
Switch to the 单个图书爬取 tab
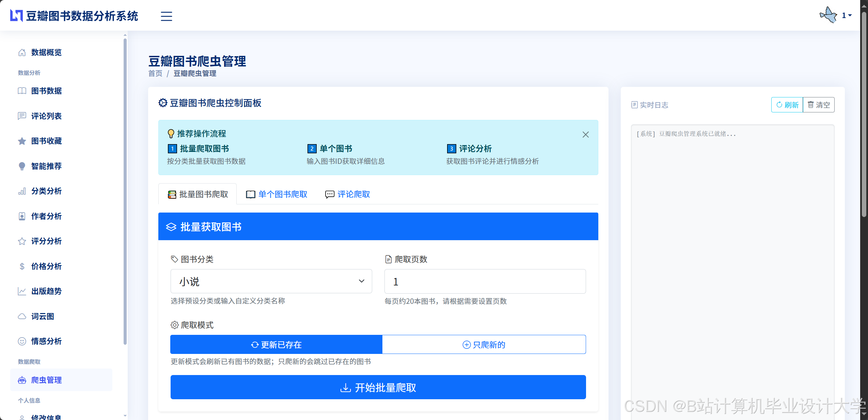[x=277, y=194]
